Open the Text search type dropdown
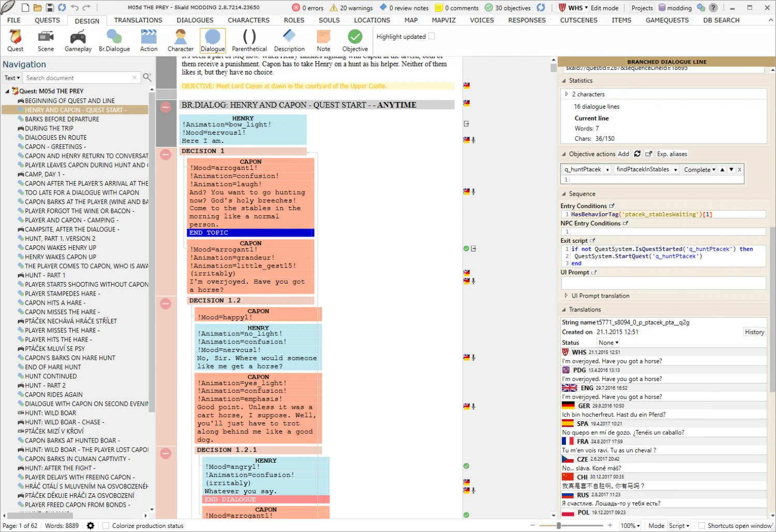 [x=12, y=78]
